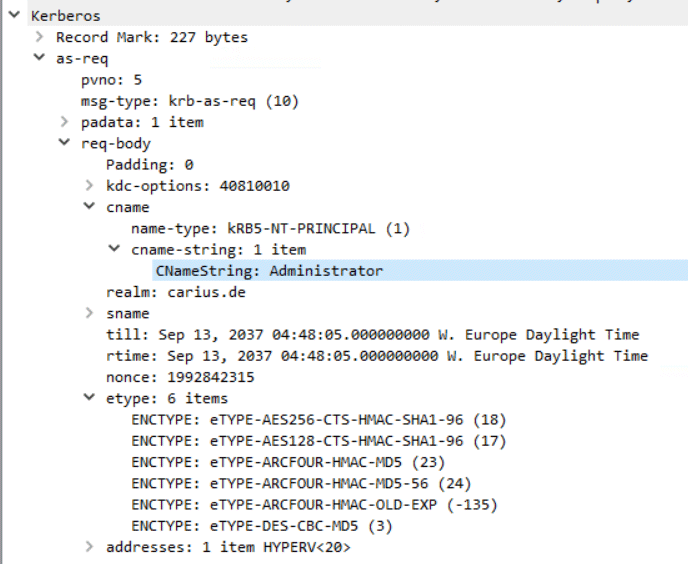Collapse the cname node

tap(90, 206)
